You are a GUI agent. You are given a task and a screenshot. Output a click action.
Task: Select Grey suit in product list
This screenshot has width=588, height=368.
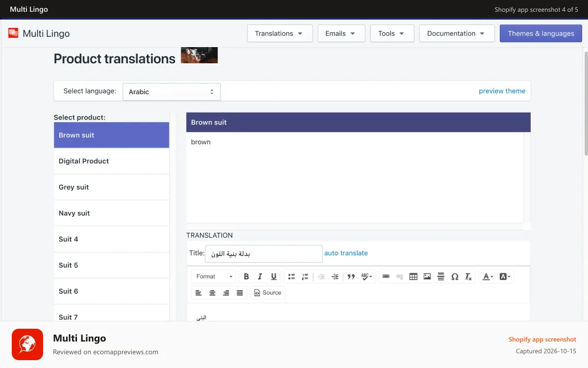tap(111, 187)
